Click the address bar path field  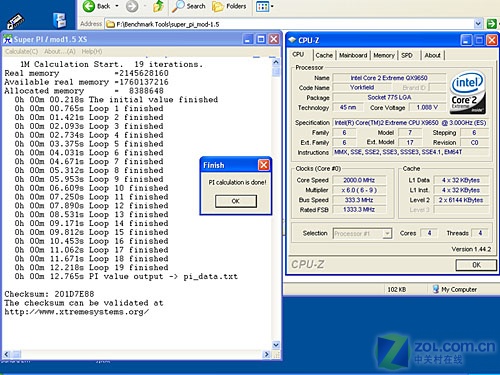click(x=289, y=24)
